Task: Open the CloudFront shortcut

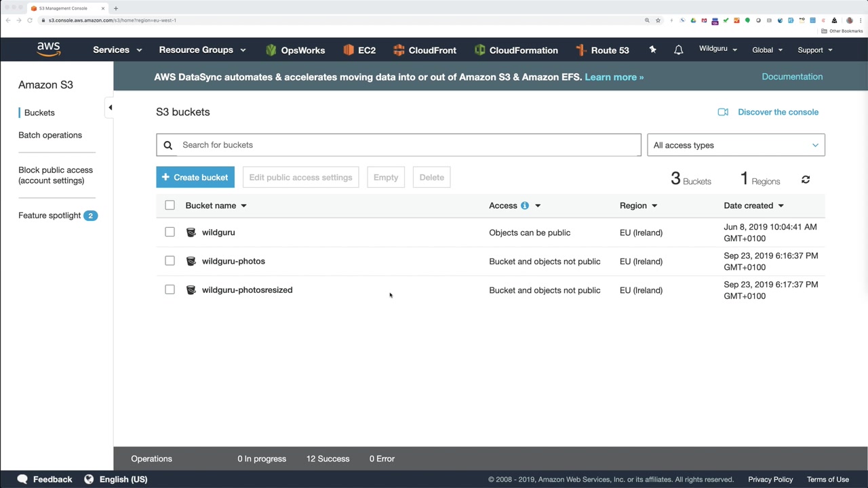Action: (425, 50)
